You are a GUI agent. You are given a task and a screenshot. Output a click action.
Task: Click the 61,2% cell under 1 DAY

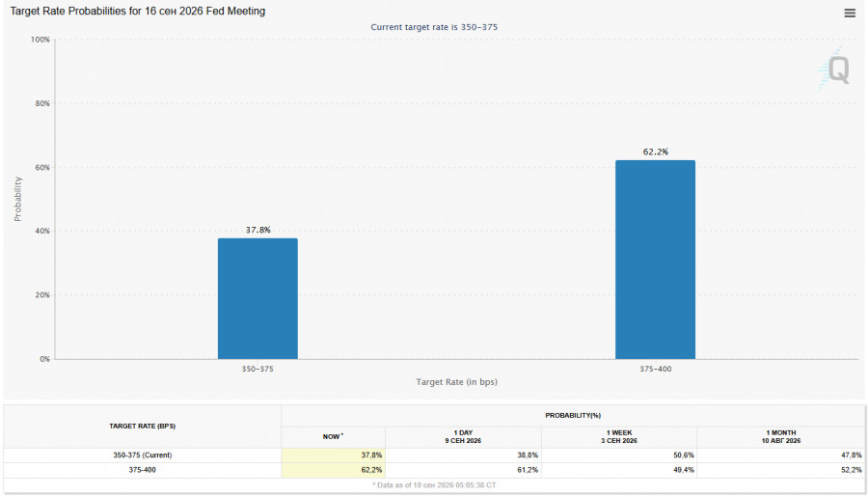point(463,470)
